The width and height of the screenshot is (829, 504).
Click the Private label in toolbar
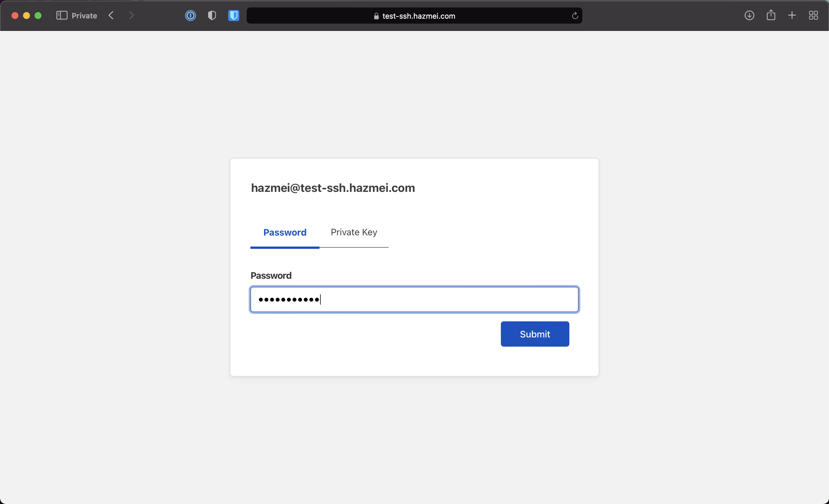click(84, 16)
